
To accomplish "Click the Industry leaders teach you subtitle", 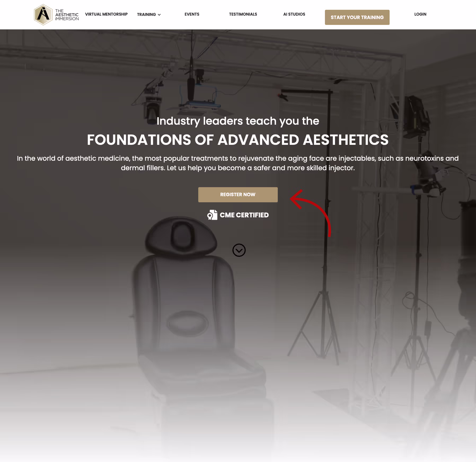I will tap(238, 121).
